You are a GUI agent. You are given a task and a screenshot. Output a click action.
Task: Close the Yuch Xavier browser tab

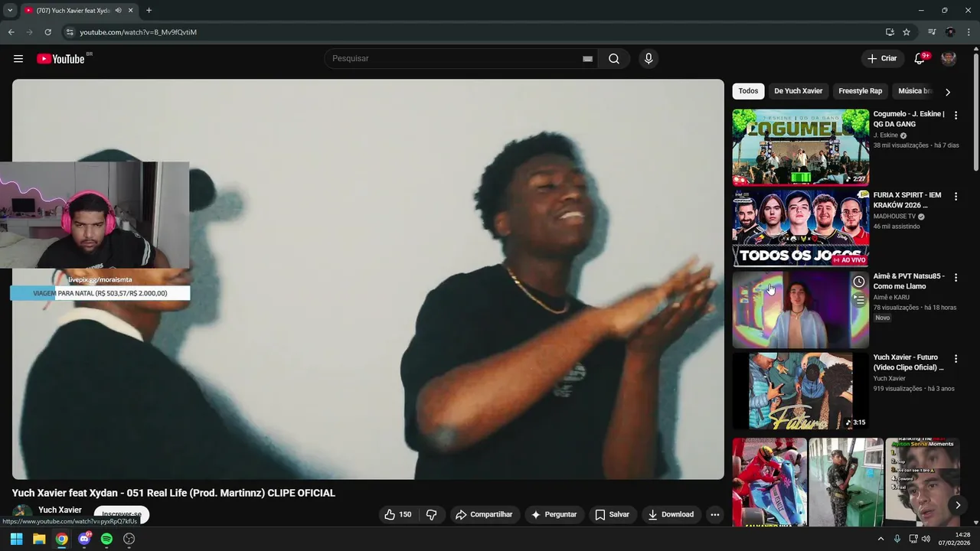(x=130, y=11)
